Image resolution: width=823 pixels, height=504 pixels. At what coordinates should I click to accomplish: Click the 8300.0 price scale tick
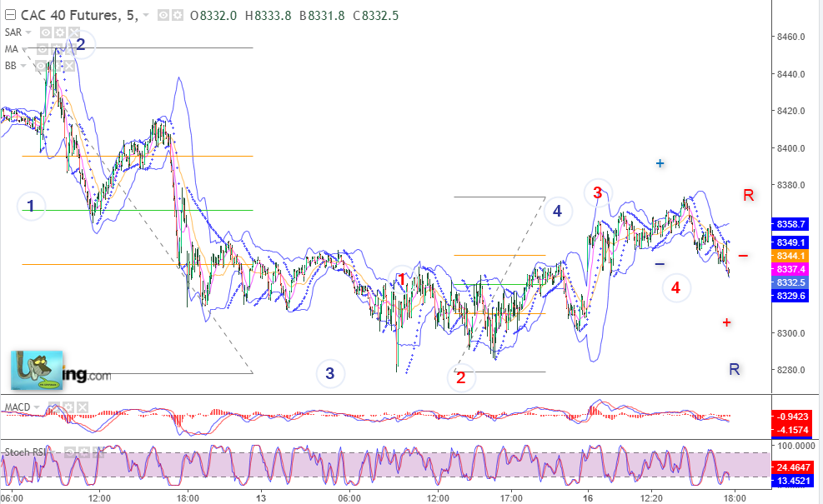(790, 333)
